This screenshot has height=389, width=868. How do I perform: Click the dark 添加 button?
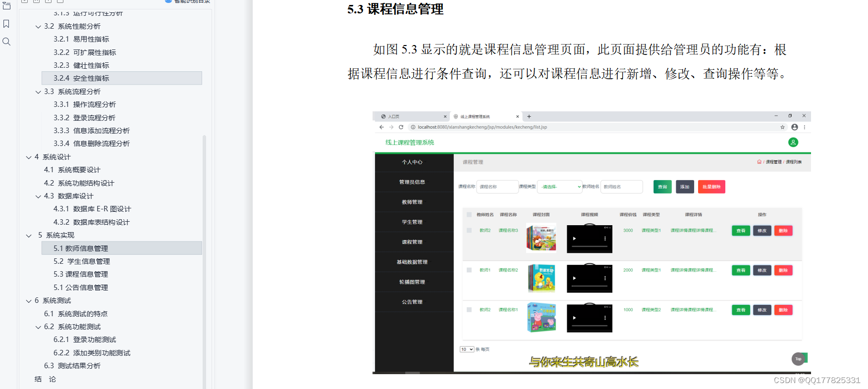coord(685,187)
